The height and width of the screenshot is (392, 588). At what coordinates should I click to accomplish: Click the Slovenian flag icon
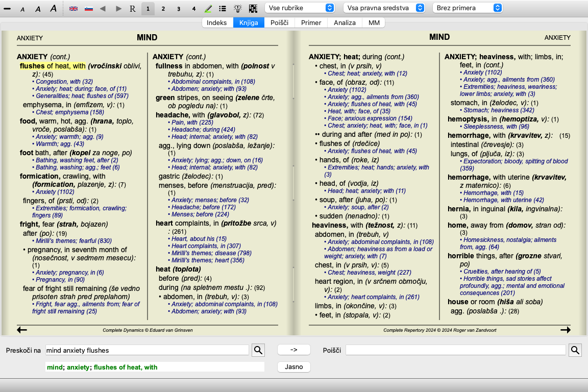tap(88, 9)
